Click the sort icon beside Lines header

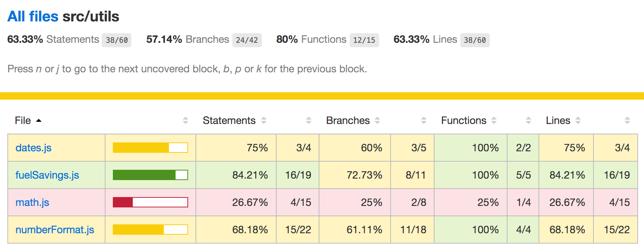point(578,121)
